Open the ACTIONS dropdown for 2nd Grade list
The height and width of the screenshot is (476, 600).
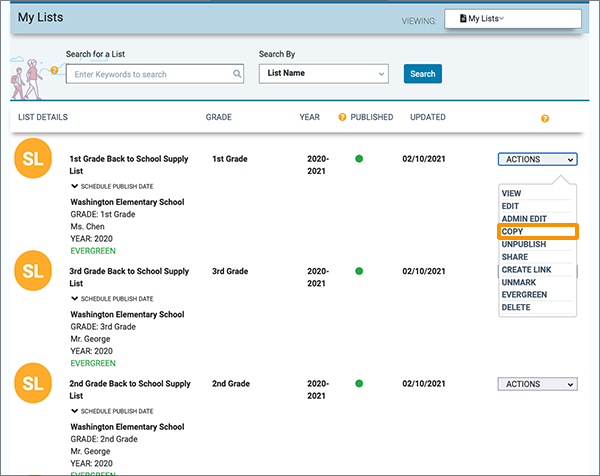pyautogui.click(x=538, y=384)
